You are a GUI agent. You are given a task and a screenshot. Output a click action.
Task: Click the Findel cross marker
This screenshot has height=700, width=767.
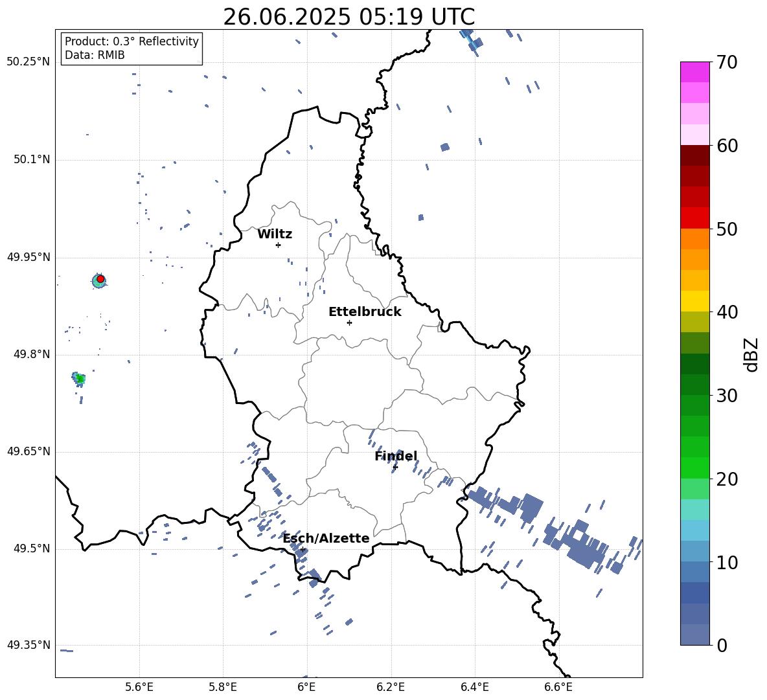click(x=395, y=467)
